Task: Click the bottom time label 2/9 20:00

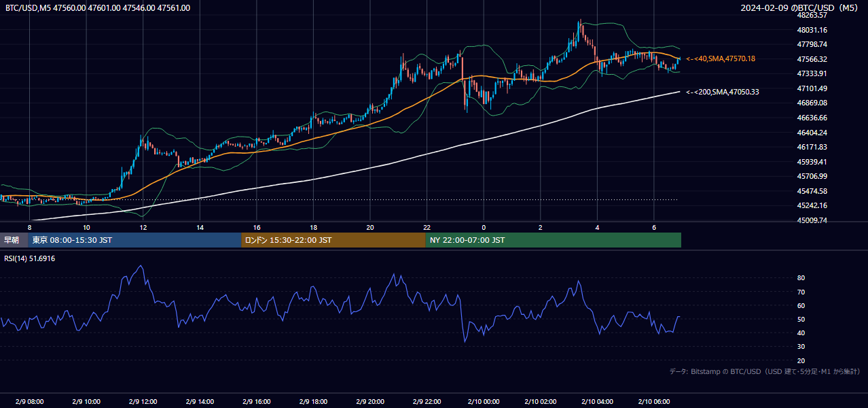Action: coord(370,402)
